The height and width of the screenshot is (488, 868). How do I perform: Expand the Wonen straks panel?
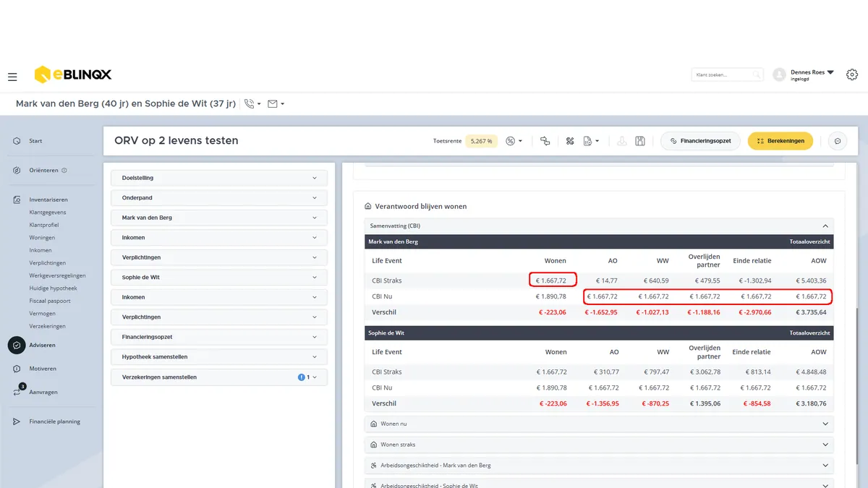point(599,445)
